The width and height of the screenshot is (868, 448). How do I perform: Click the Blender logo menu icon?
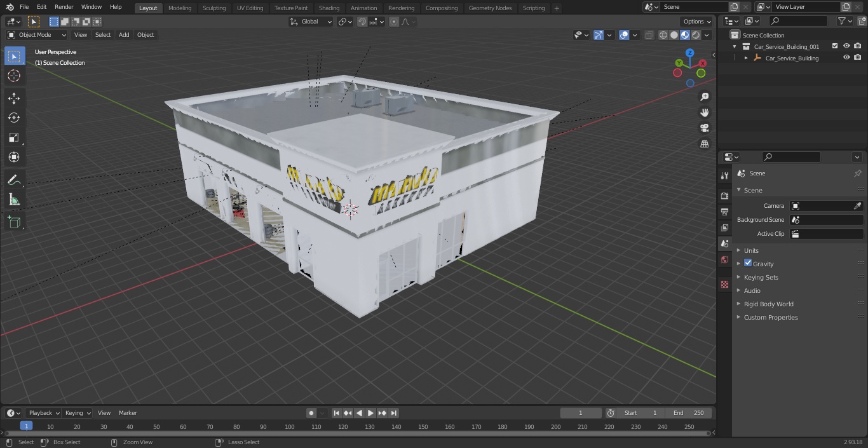pos(10,7)
